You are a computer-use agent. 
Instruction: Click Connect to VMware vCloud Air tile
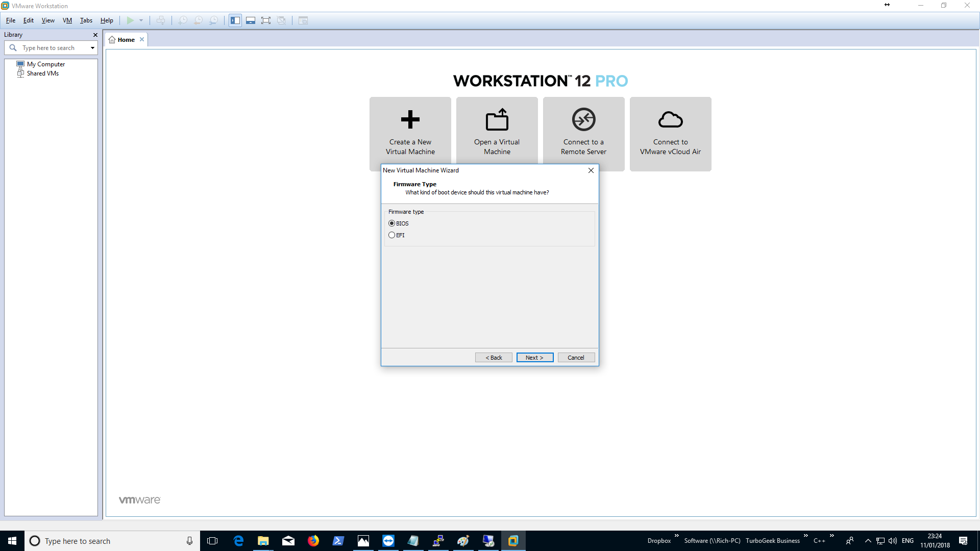pos(671,134)
